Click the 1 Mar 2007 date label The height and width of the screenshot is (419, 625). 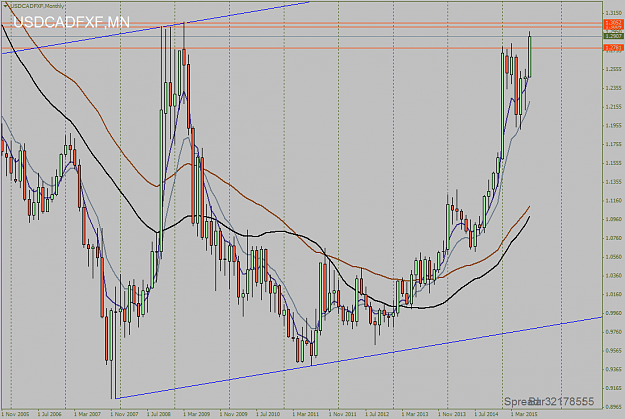click(x=88, y=414)
